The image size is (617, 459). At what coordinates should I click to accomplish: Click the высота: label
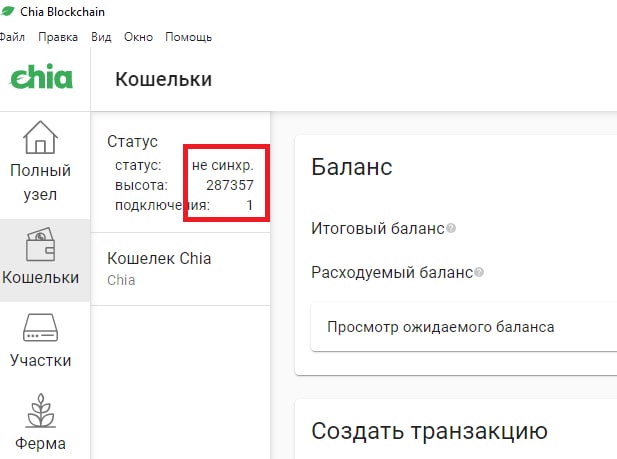click(x=141, y=185)
